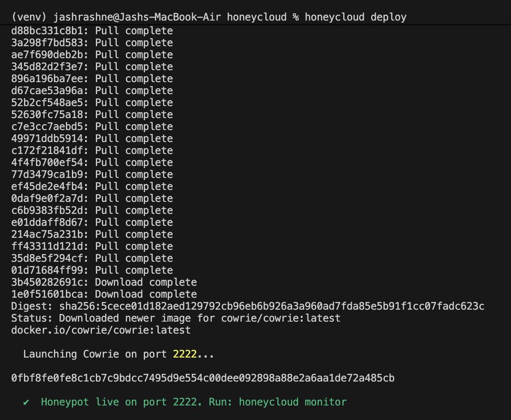Click 'docker.io/cowrie/cowrie:latest' line

click(101, 330)
